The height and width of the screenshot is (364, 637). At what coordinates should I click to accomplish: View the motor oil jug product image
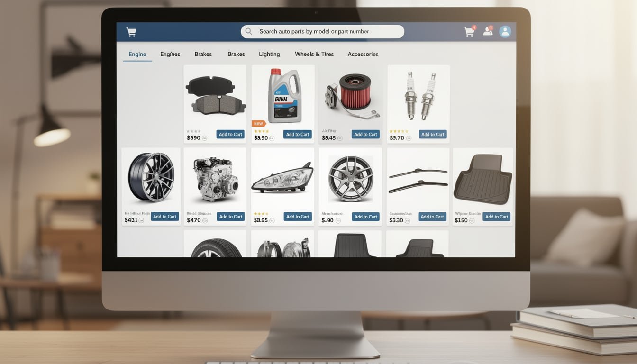click(283, 96)
